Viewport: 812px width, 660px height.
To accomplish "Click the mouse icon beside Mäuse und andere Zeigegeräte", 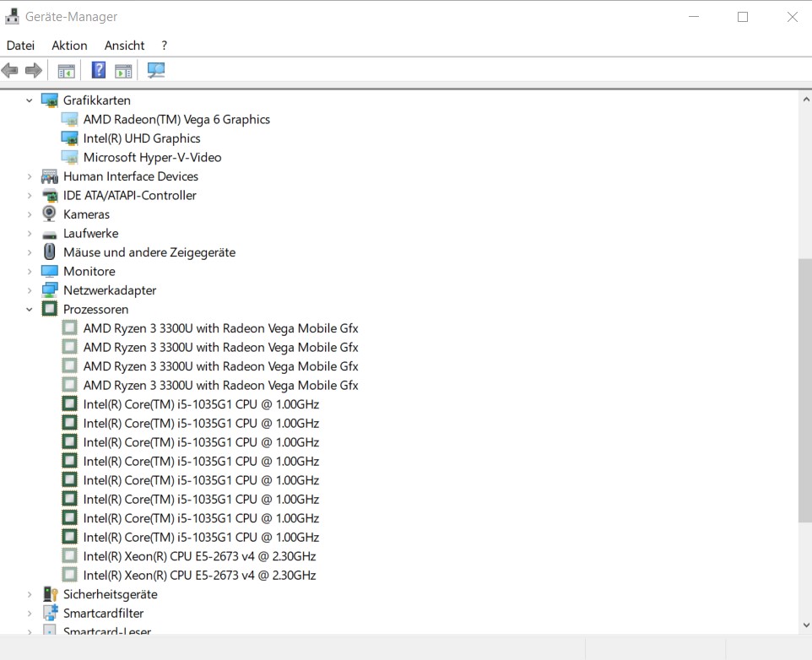I will click(49, 252).
